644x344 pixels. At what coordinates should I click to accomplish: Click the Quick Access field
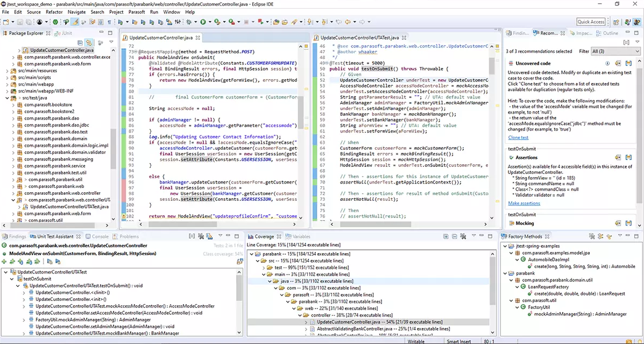point(591,22)
